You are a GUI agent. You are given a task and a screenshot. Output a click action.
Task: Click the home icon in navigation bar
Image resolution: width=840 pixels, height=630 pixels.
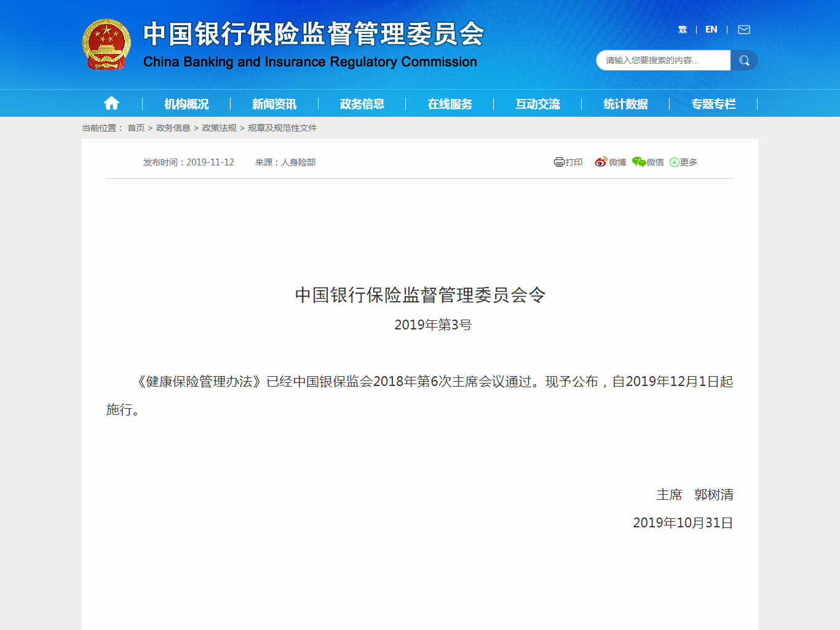111,103
